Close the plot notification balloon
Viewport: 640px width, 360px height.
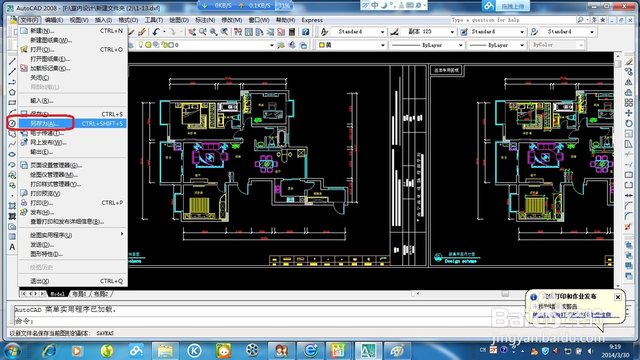[618, 297]
